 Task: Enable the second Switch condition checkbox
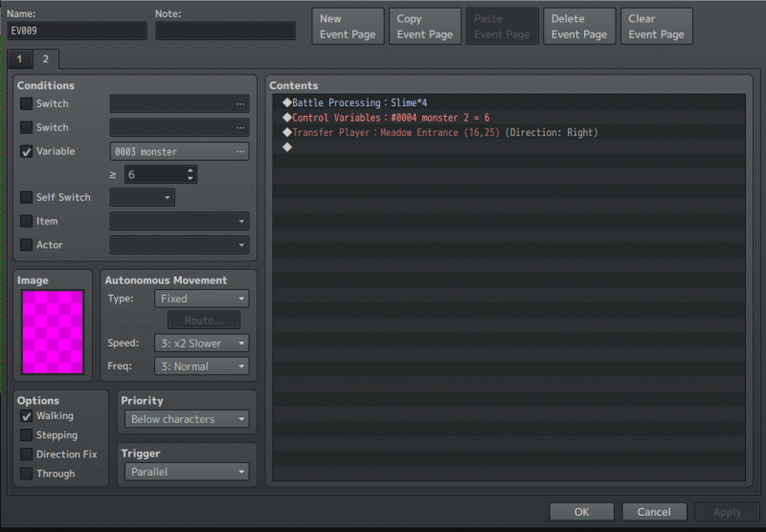27,127
